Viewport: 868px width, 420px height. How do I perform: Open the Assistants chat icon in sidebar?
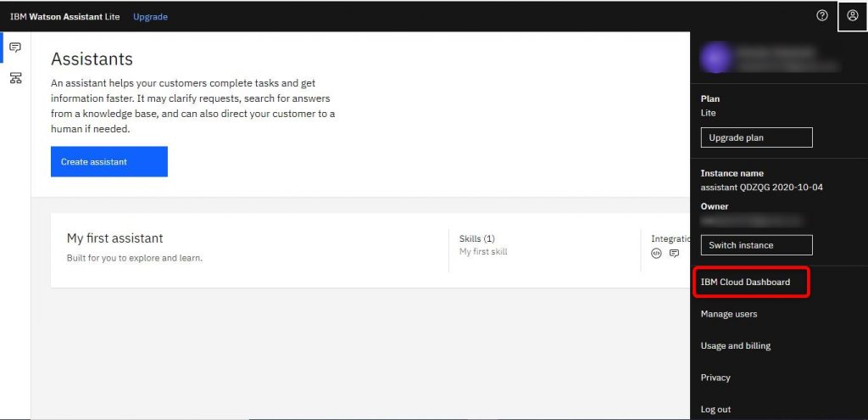pos(15,48)
